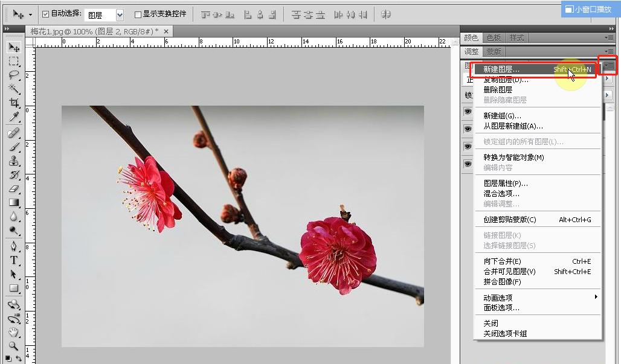Hide the topmost layer via eye icon

click(467, 112)
